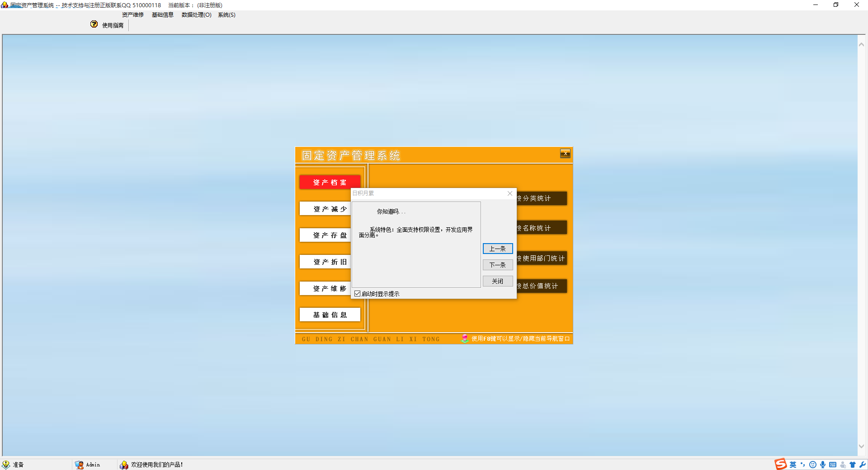Image resolution: width=868 pixels, height=470 pixels.
Task: Toggle Sogou punctuation mode indicator
Action: [803, 465]
